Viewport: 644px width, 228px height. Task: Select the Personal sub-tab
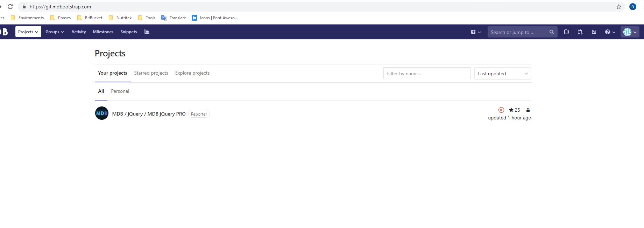coord(120,91)
